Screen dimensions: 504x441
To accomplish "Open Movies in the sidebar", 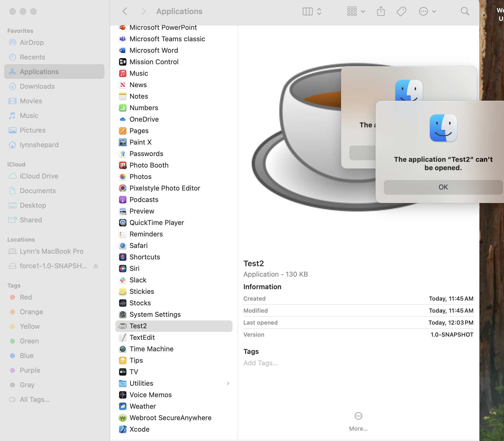I will click(54, 101).
